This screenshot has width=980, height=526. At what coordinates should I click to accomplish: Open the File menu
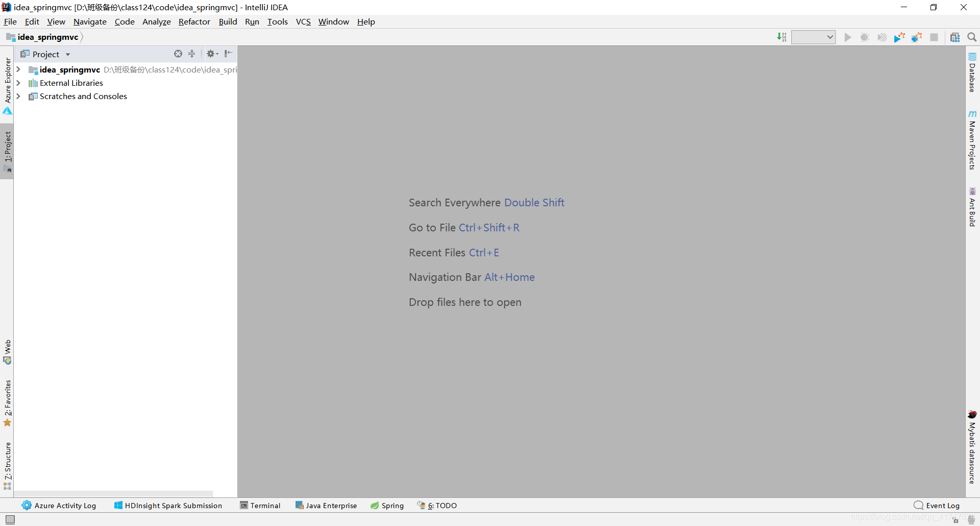(x=10, y=21)
